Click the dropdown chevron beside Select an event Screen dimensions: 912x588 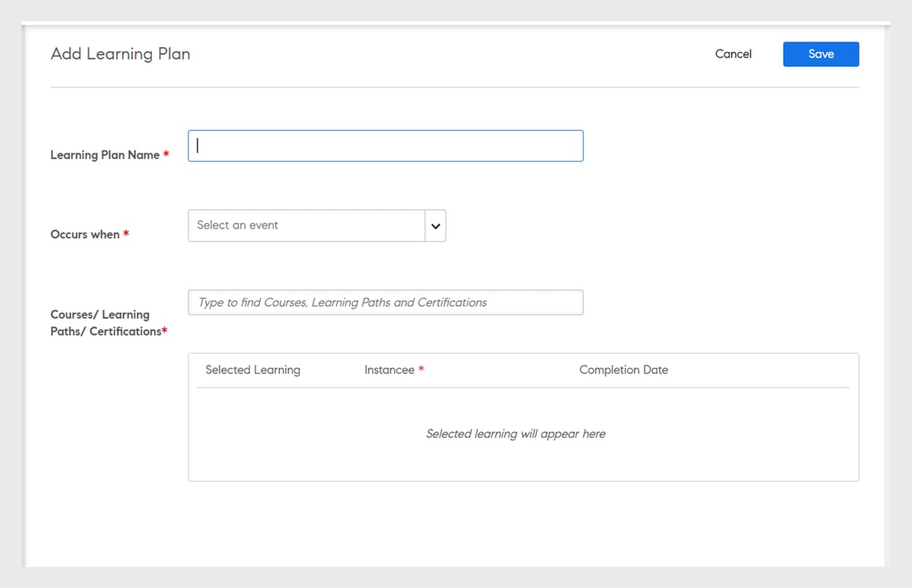coord(434,226)
